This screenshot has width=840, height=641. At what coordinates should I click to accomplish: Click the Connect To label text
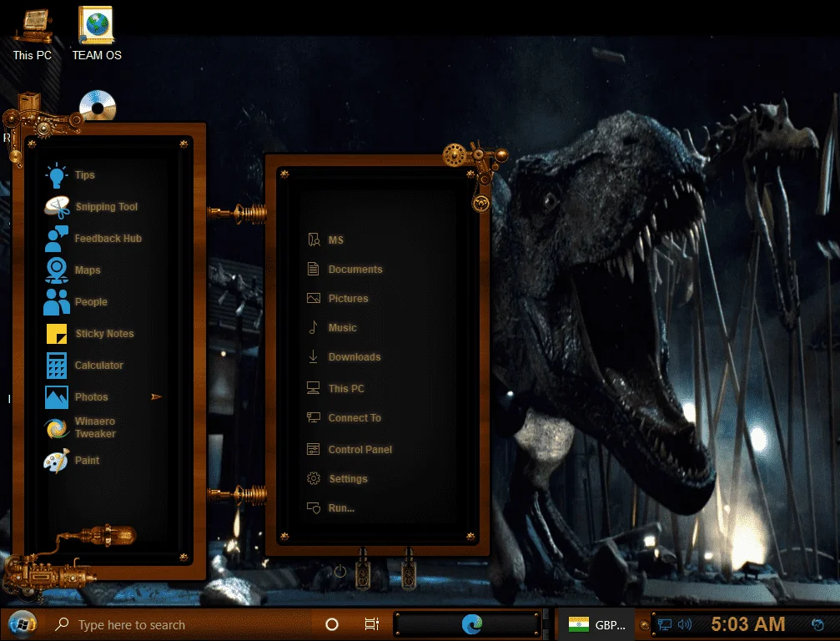(x=355, y=417)
